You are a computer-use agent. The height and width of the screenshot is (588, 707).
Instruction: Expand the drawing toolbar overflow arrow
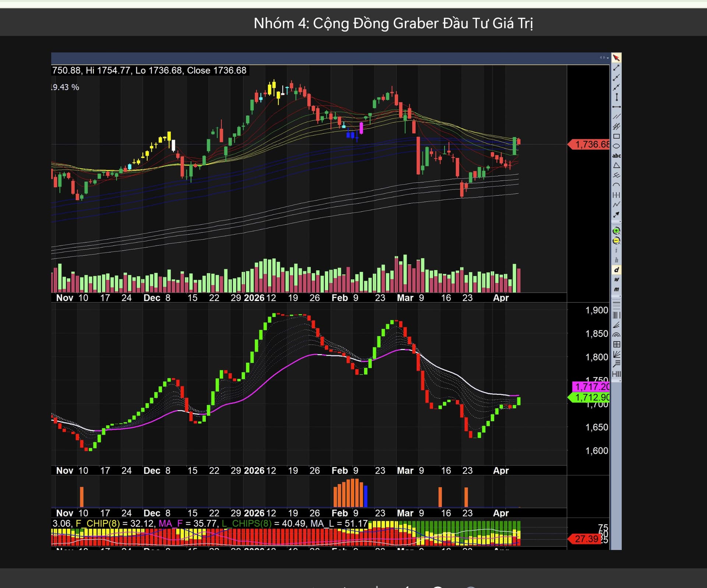pyautogui.click(x=620, y=222)
